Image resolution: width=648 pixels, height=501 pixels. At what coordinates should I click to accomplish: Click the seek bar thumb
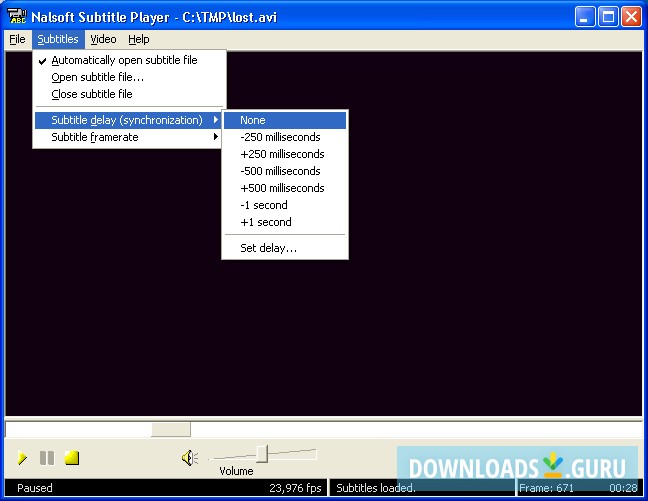(171, 429)
